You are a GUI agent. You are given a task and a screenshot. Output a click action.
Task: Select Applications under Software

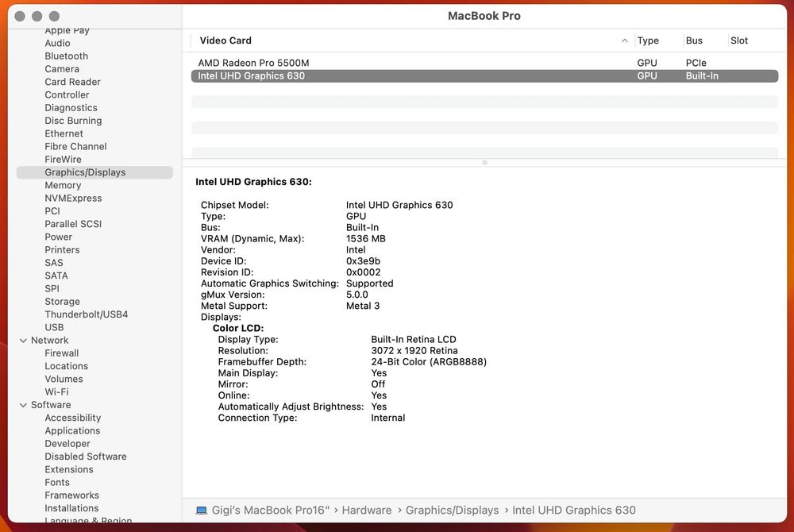tap(72, 430)
